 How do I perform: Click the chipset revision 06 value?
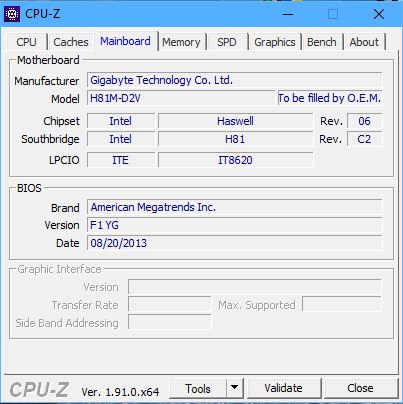(x=364, y=121)
